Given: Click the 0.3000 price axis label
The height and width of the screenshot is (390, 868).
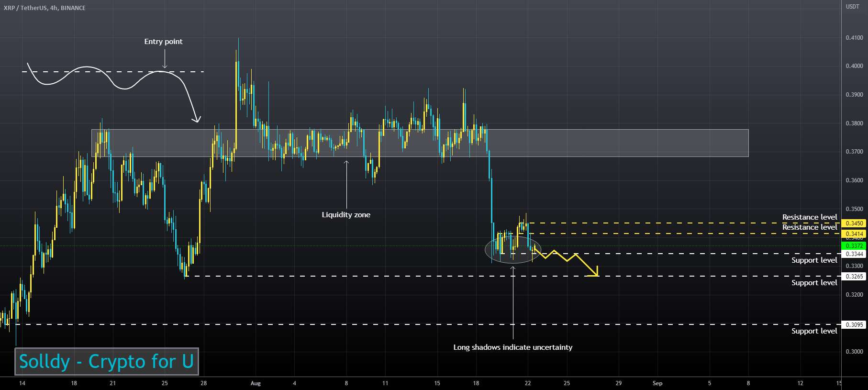Looking at the screenshot, I should click(854, 352).
